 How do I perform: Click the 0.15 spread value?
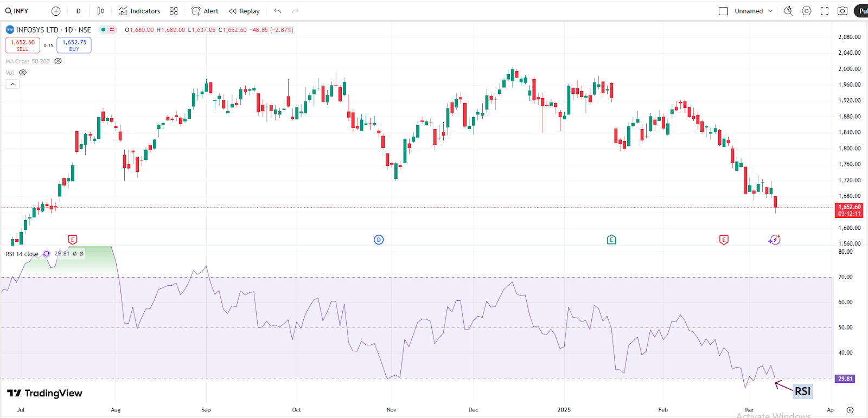pos(48,46)
